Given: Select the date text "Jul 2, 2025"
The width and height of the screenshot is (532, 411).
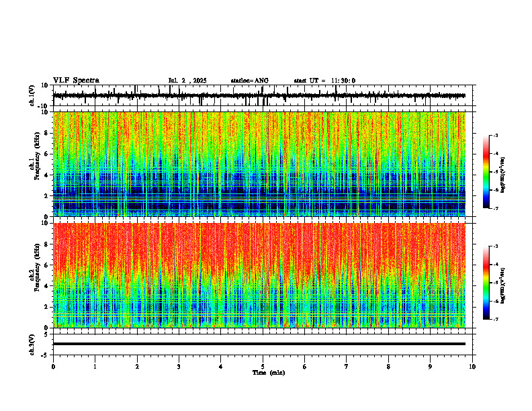Looking at the screenshot, I should point(187,81).
